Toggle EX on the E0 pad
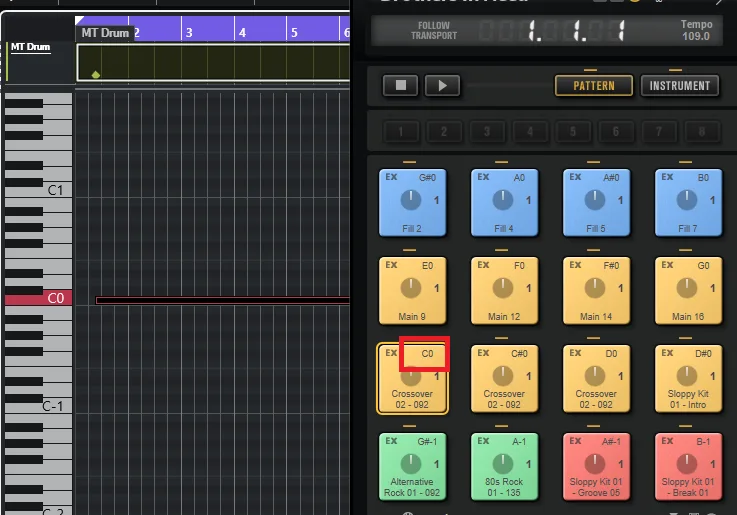Screen dimensions: 737x515 pyautogui.click(x=391, y=265)
